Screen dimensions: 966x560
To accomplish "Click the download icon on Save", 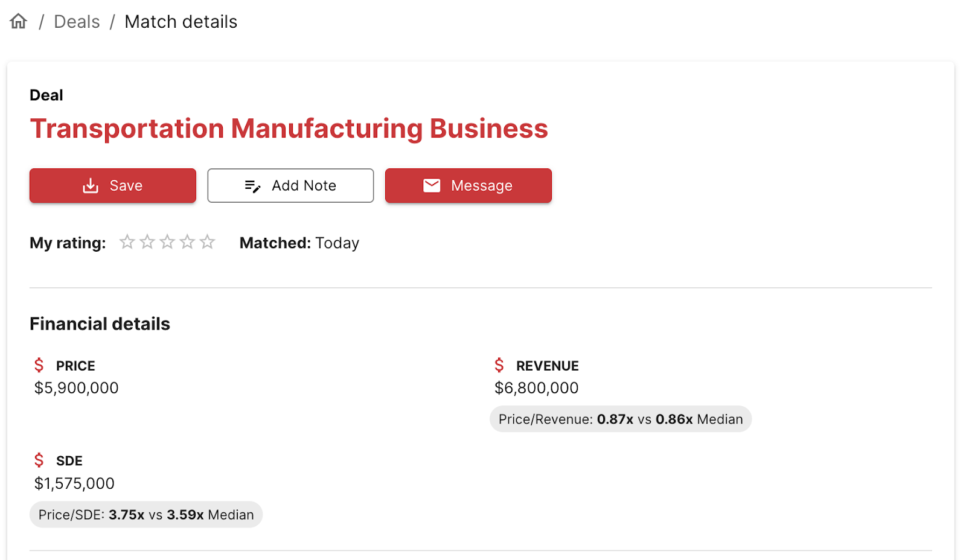I will pos(91,185).
